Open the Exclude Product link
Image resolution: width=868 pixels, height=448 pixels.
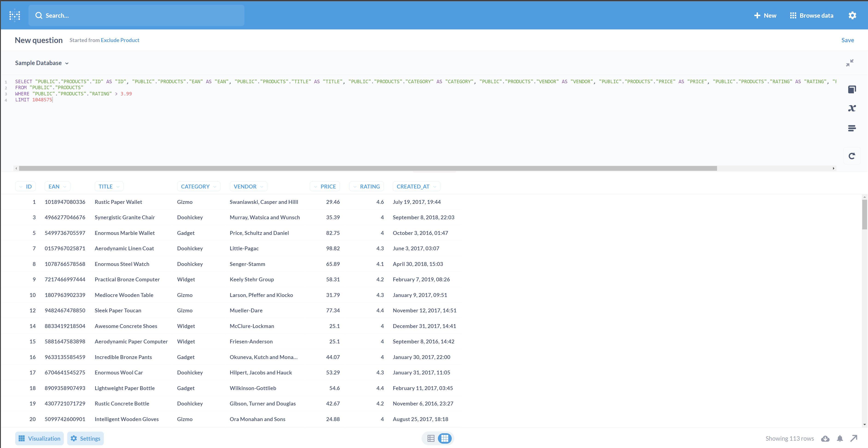coord(120,40)
